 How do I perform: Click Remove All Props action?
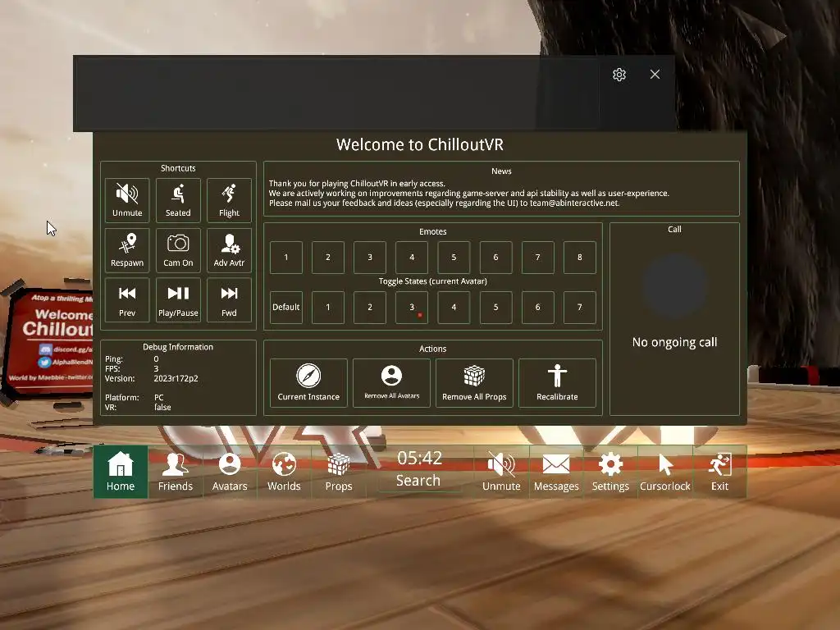tap(474, 383)
